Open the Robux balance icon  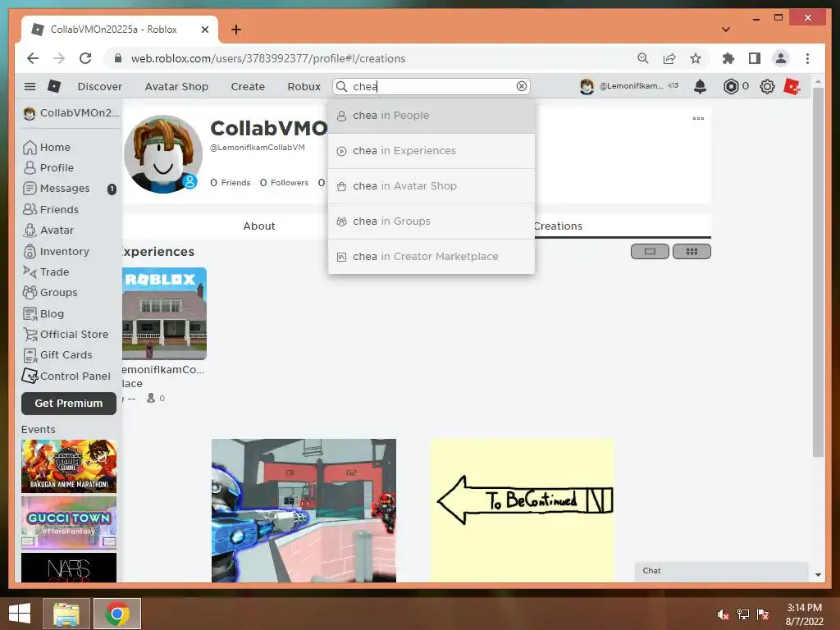pyautogui.click(x=731, y=86)
